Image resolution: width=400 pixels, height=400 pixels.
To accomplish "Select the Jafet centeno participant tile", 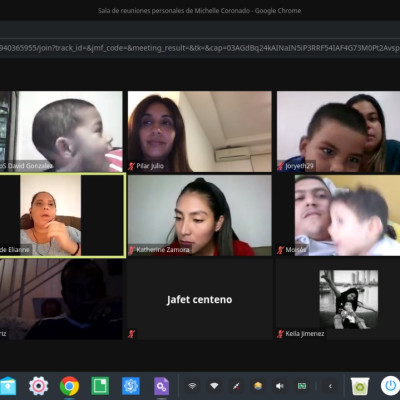I will [200, 299].
